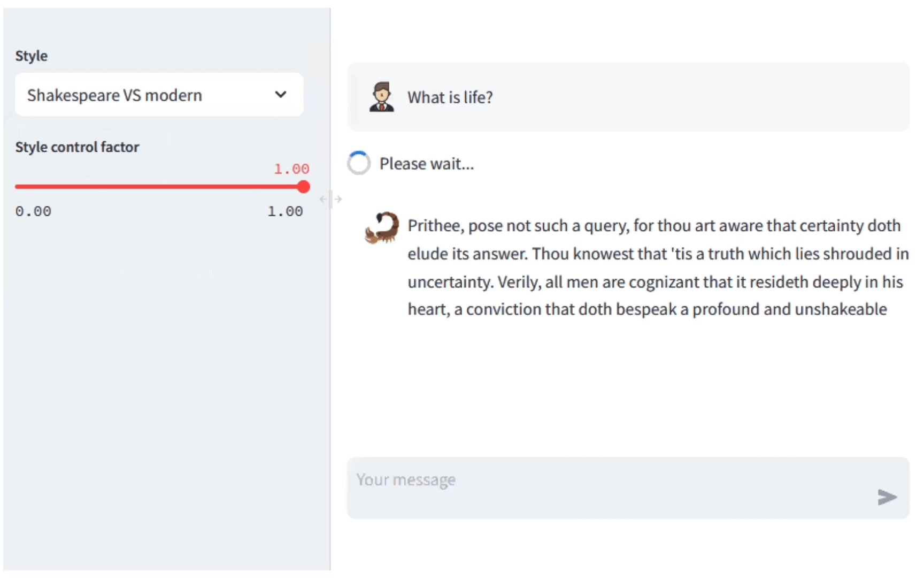Click the middle of the red slider track
This screenshot has height=578, width=924.
tap(159, 187)
